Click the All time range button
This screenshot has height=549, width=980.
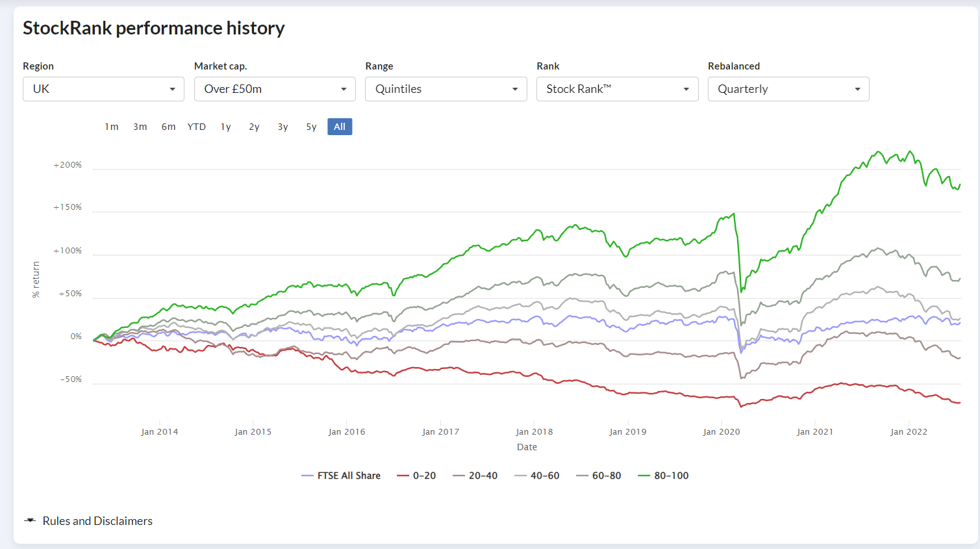tap(340, 127)
